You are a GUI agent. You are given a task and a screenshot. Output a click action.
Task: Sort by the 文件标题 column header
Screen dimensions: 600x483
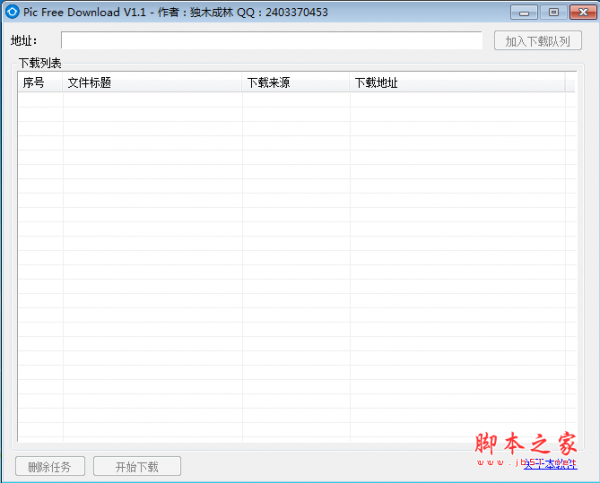pos(152,82)
